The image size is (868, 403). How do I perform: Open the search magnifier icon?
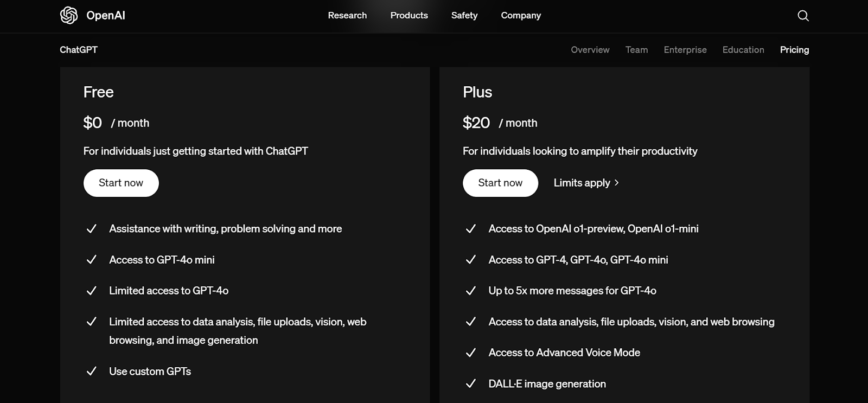tap(803, 16)
